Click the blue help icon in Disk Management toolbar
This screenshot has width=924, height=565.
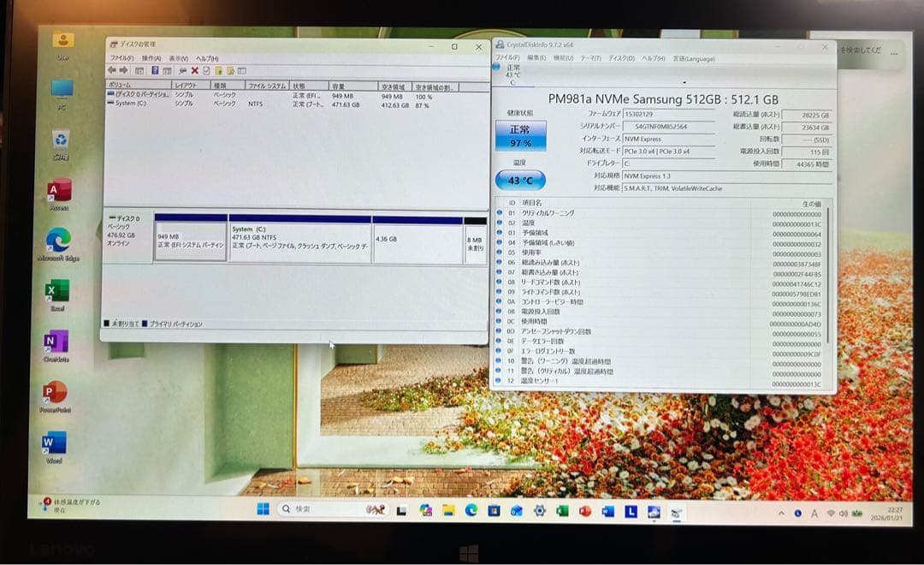[155, 70]
